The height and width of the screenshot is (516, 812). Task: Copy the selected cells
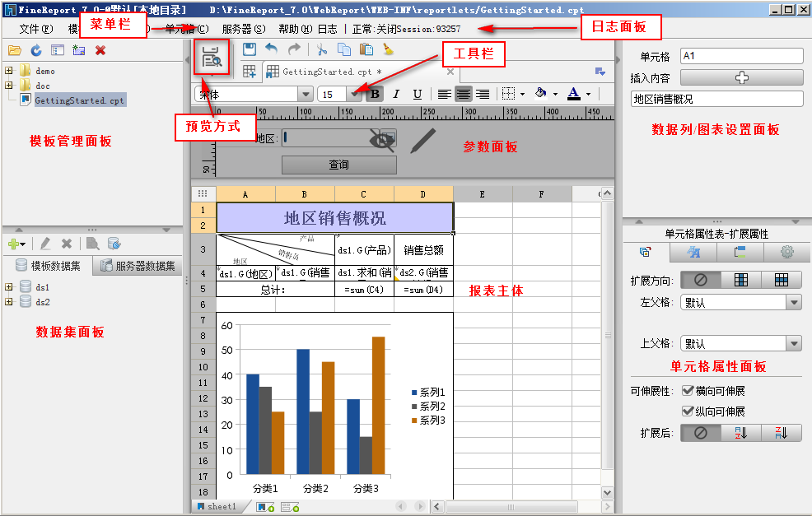(344, 49)
